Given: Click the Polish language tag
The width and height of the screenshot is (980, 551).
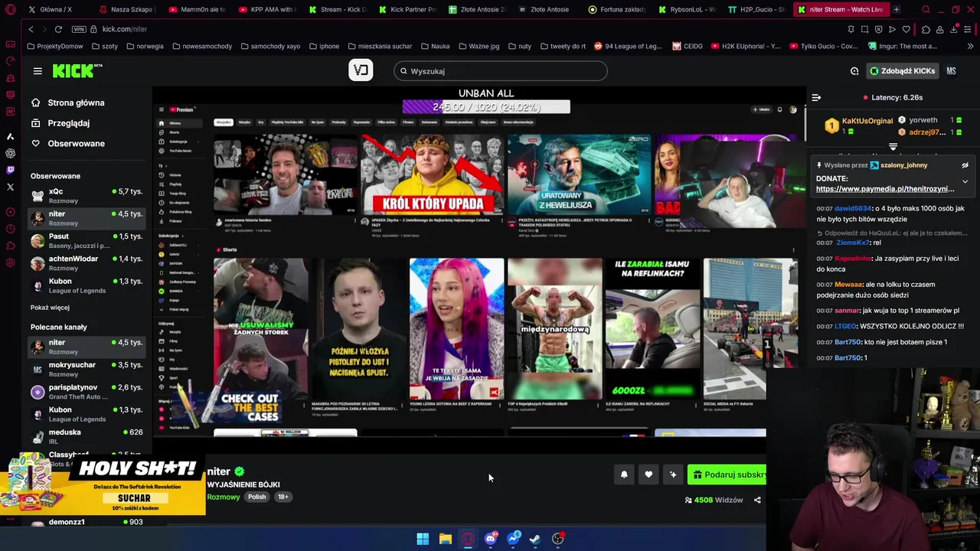Looking at the screenshot, I should [256, 497].
